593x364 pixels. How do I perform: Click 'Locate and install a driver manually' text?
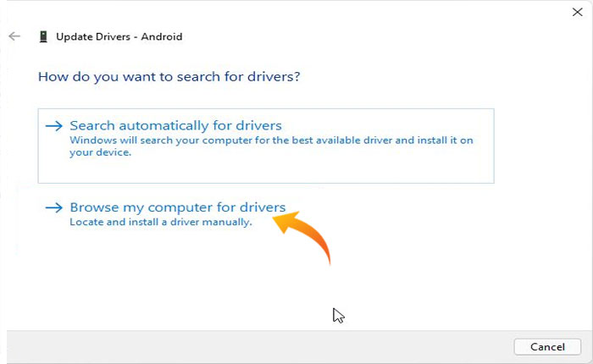coord(161,222)
